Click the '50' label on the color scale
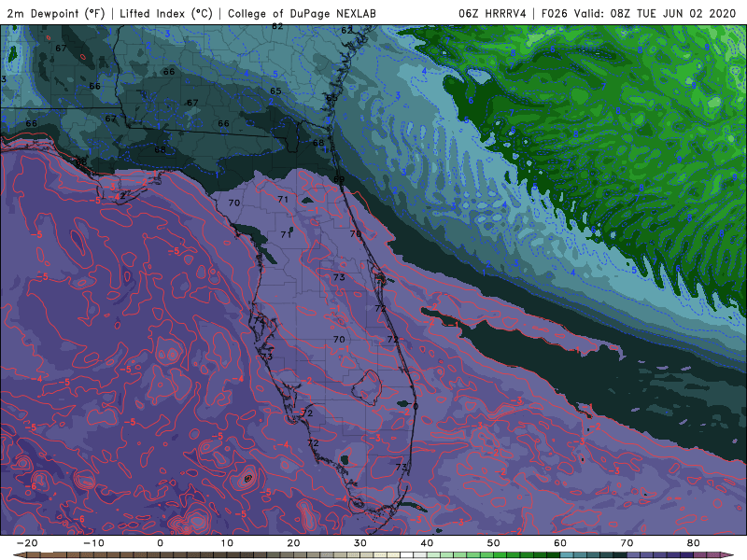This screenshot has width=747, height=560. point(494,543)
